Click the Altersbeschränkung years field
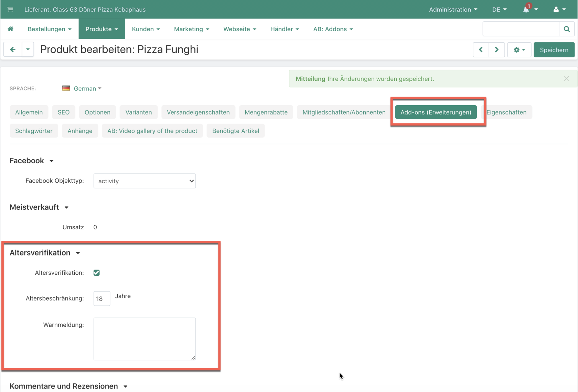The image size is (578, 392). [102, 298]
